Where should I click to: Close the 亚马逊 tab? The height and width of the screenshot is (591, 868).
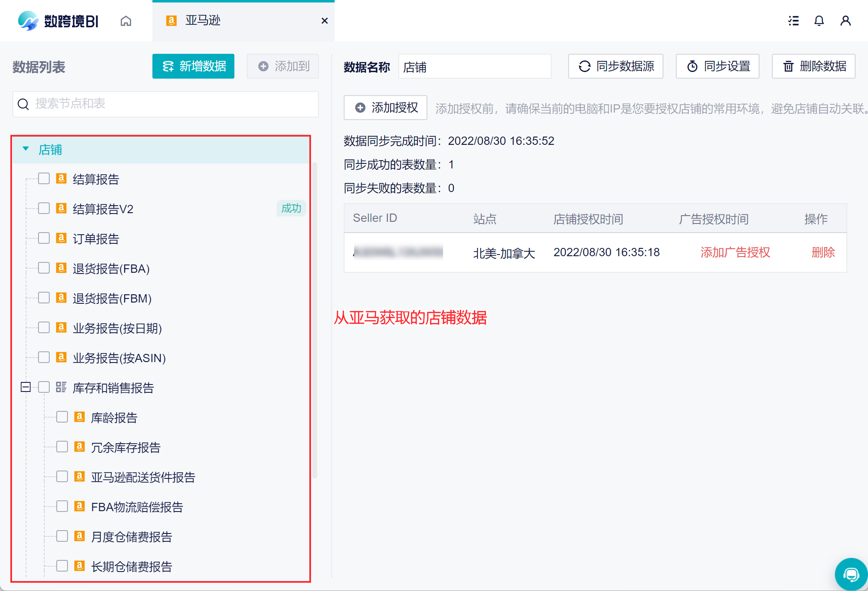click(x=325, y=21)
